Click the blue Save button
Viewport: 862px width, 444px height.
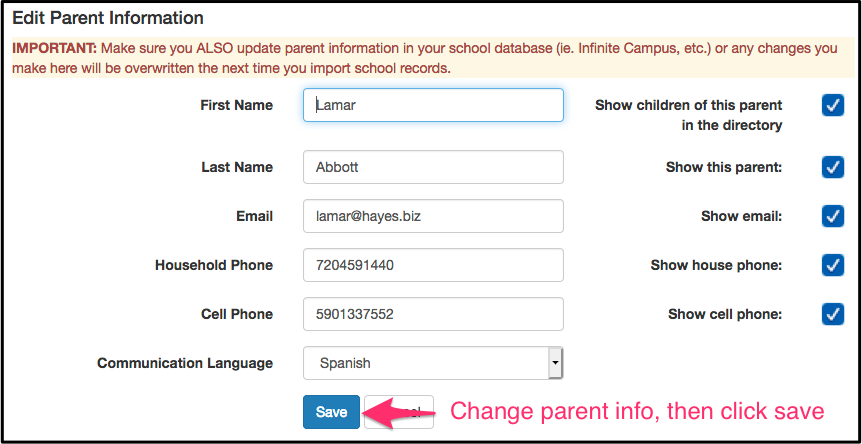[x=331, y=412]
